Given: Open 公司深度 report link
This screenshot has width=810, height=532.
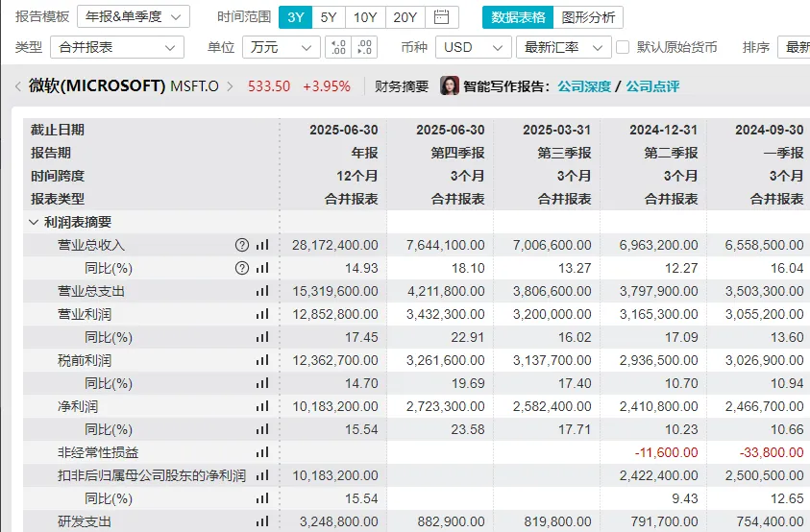Looking at the screenshot, I should 584,86.
